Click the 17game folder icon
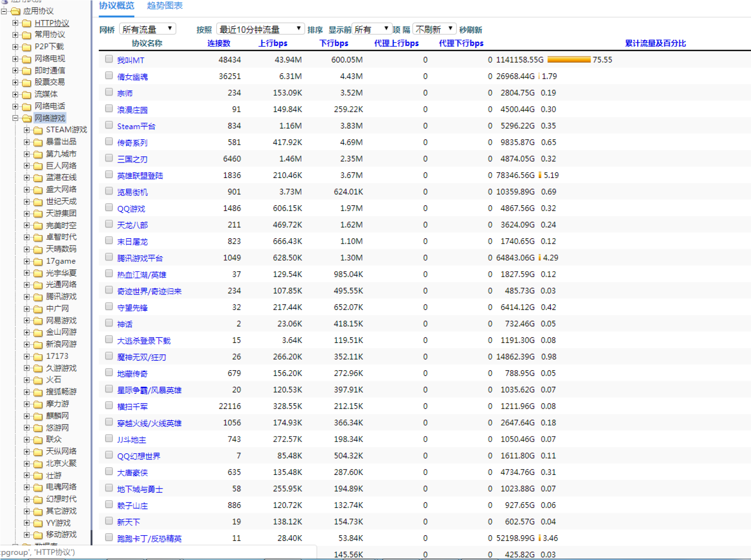The image size is (751, 560). [x=38, y=261]
